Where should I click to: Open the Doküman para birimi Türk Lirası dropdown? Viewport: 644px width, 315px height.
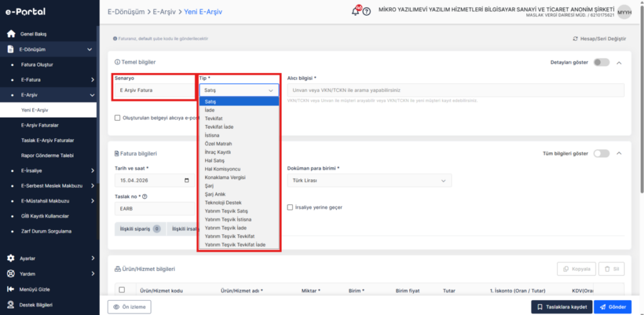point(369,180)
